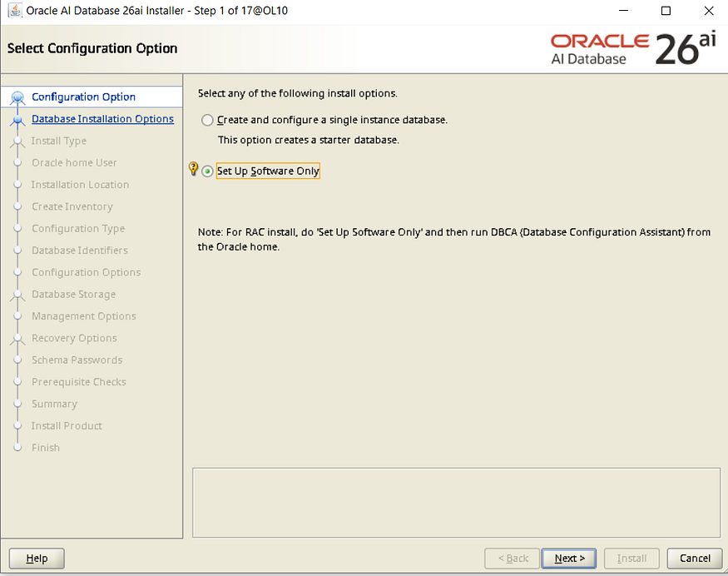
Task: Click the Select Configuration Option heading
Action: [x=92, y=48]
